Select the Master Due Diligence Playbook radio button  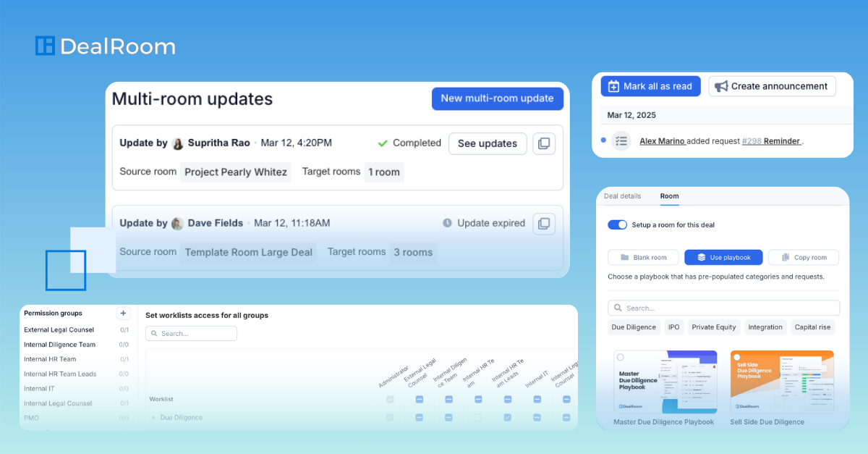620,357
